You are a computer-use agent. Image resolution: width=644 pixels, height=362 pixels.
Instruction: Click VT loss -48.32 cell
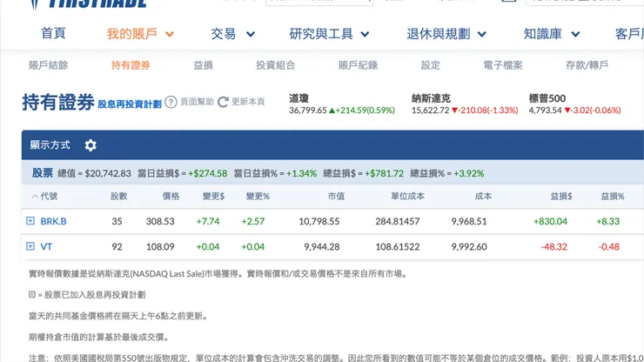[553, 246]
